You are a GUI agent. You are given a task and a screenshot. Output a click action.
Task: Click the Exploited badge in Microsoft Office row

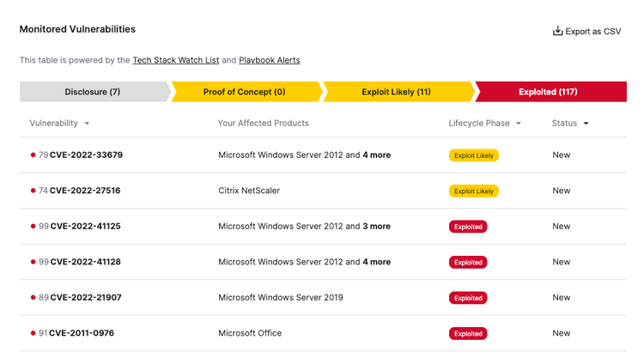[468, 333]
